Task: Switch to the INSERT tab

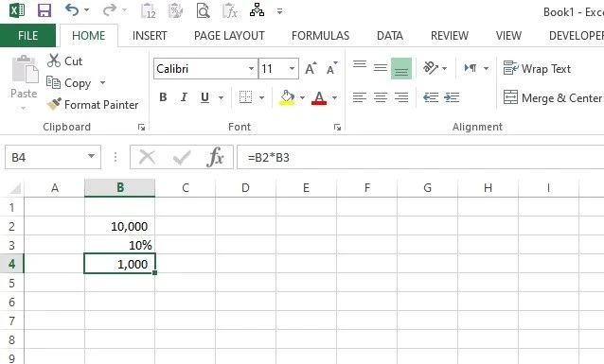Action: (x=150, y=35)
